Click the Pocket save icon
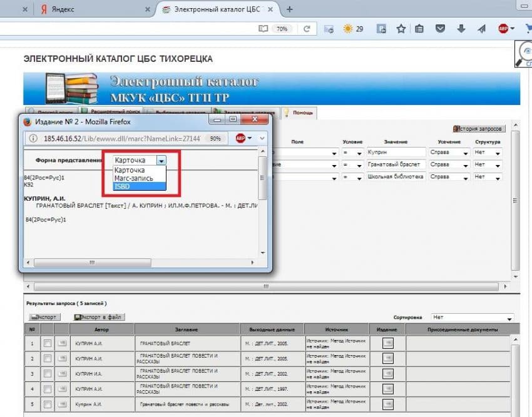The width and height of the screenshot is (532, 417). (441, 29)
